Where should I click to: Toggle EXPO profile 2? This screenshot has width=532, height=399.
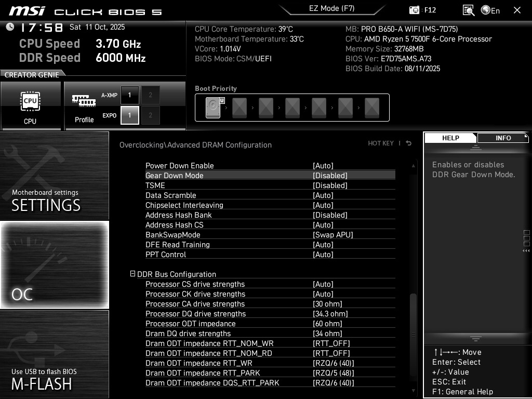(x=150, y=115)
